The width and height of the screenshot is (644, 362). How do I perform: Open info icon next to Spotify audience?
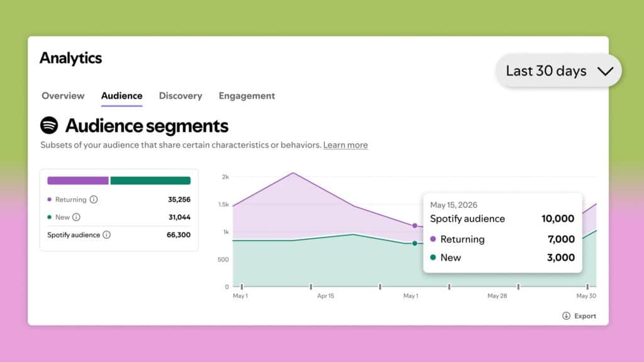(106, 235)
